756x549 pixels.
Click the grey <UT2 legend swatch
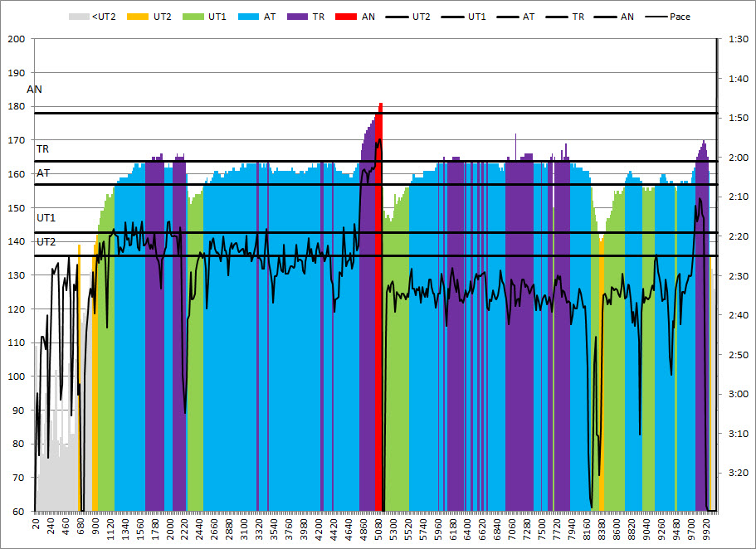(79, 17)
